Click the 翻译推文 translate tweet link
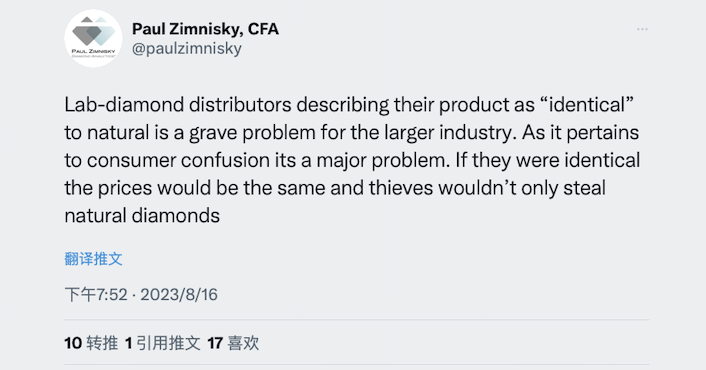 pyautogui.click(x=93, y=259)
